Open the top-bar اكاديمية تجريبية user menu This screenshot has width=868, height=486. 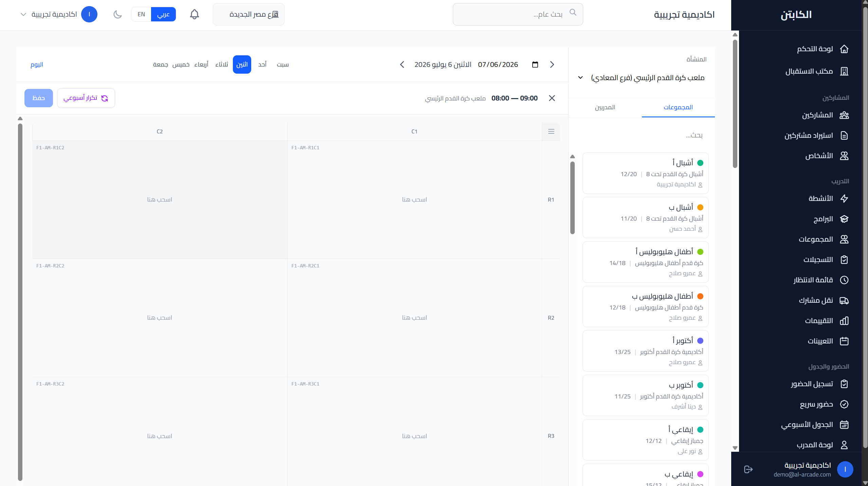(x=58, y=14)
